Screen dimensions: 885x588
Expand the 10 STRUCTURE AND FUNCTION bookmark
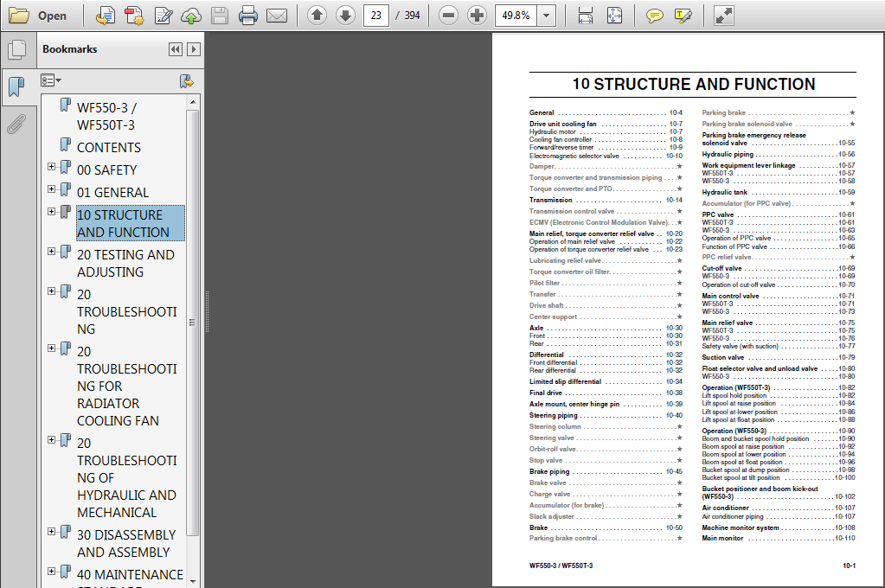[x=51, y=212]
